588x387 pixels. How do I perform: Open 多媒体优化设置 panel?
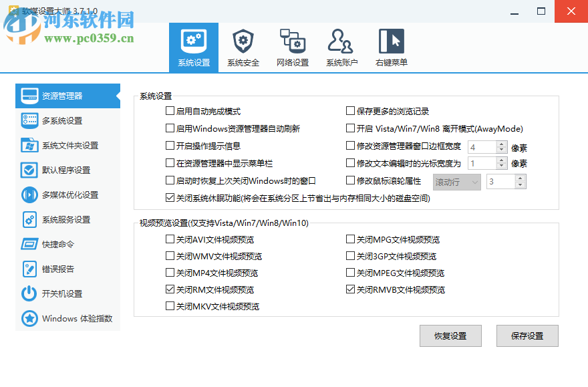(x=67, y=195)
